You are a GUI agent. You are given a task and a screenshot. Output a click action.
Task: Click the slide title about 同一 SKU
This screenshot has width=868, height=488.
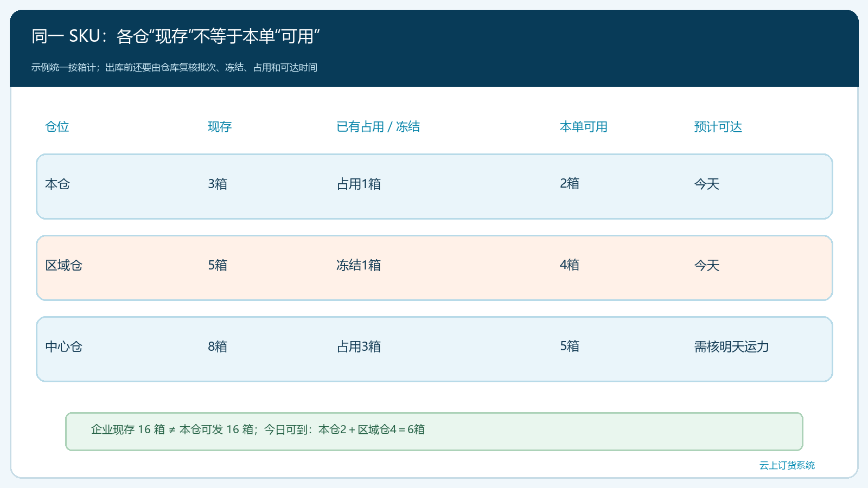[176, 36]
